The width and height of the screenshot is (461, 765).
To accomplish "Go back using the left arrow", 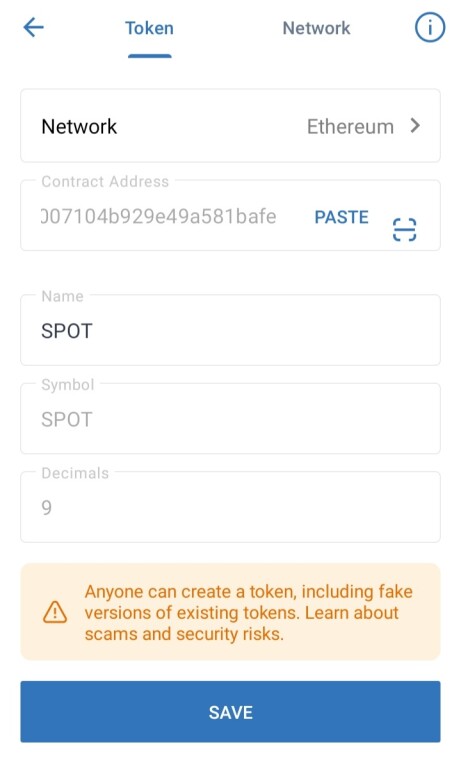I will click(x=34, y=27).
